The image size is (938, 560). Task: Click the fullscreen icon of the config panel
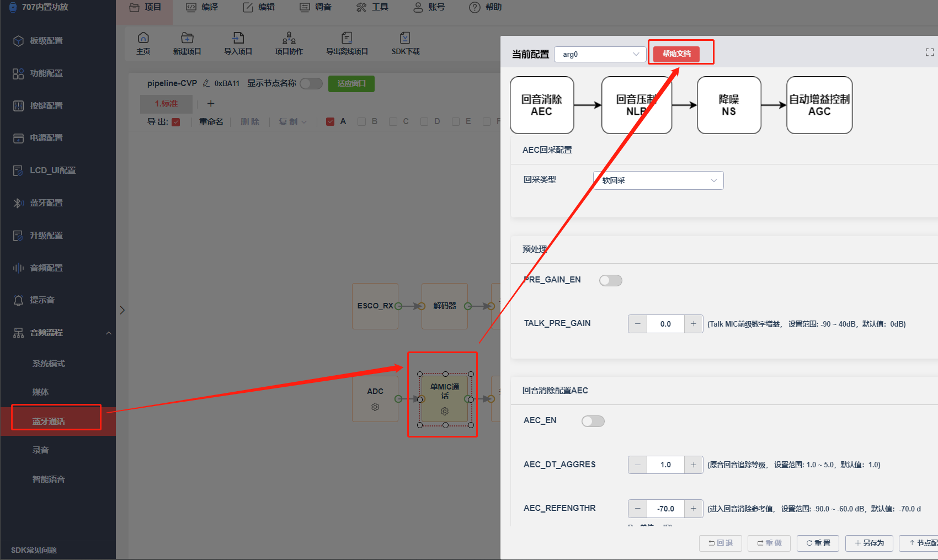(x=930, y=52)
